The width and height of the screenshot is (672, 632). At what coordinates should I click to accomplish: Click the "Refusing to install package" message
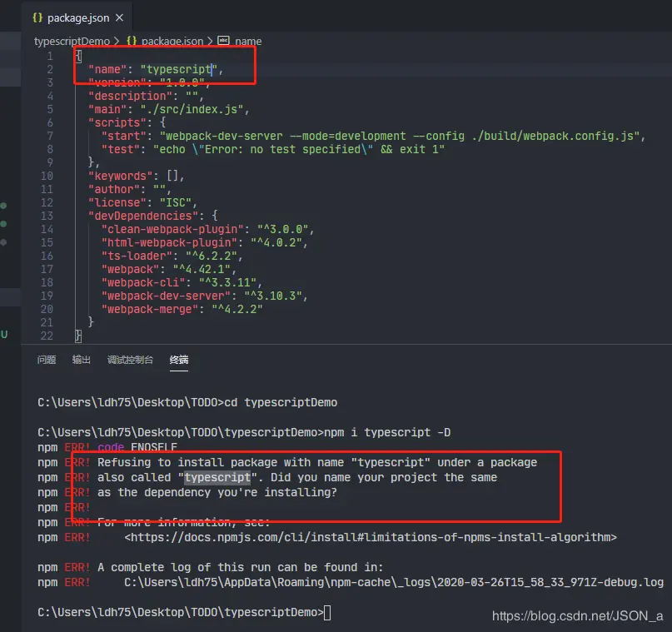point(317,462)
